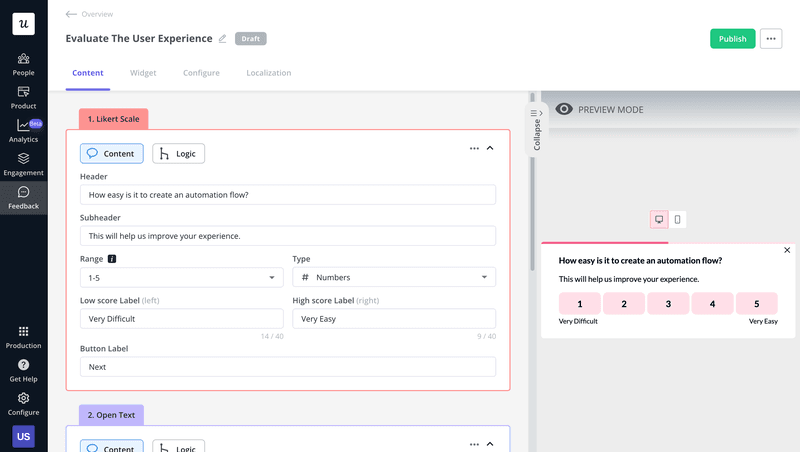Open the Product section in sidebar

click(x=23, y=98)
